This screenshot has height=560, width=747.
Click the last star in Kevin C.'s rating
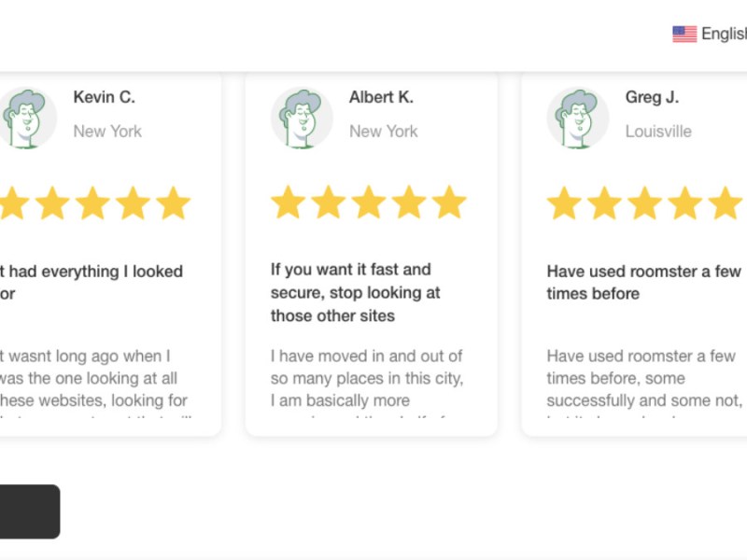point(174,203)
